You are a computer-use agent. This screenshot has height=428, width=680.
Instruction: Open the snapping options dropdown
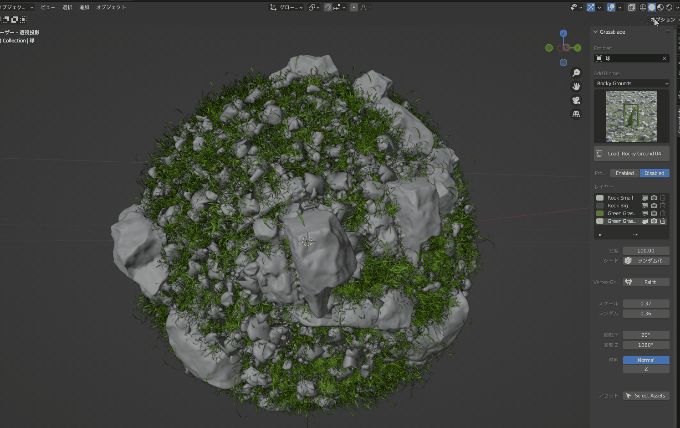point(340,7)
